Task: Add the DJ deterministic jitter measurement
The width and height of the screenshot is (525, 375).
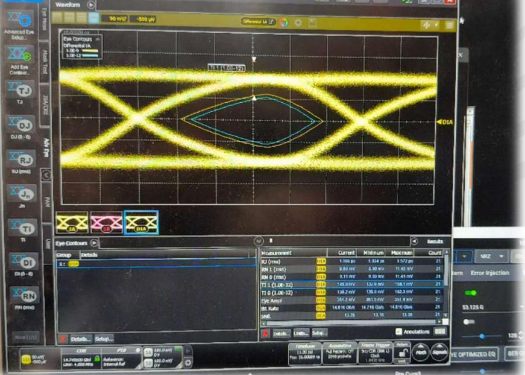Action: tap(21, 125)
